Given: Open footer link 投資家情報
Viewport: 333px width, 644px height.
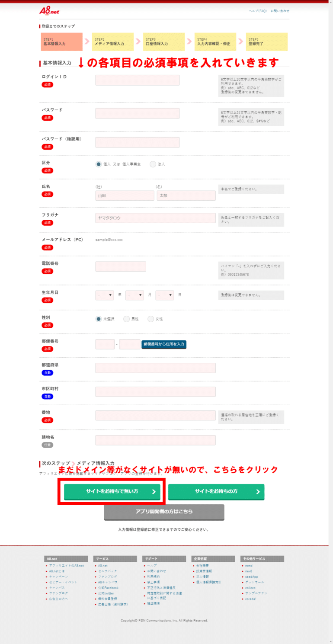Looking at the screenshot, I should point(204,571).
